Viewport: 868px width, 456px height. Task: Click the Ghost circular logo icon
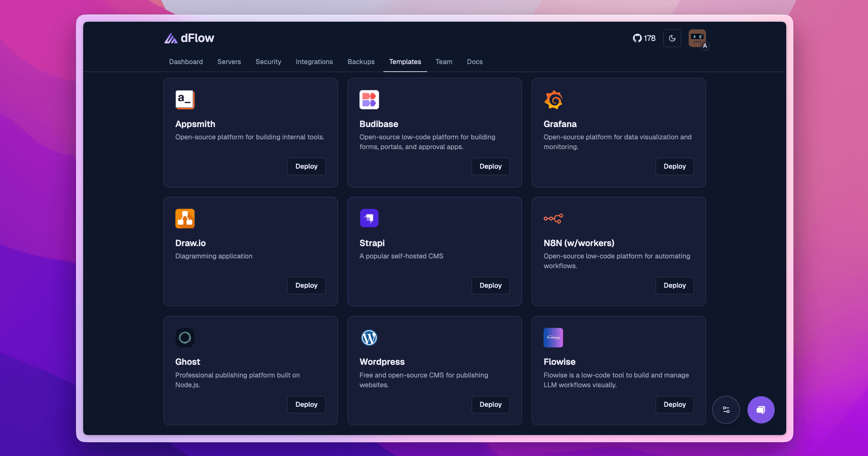pyautogui.click(x=185, y=337)
